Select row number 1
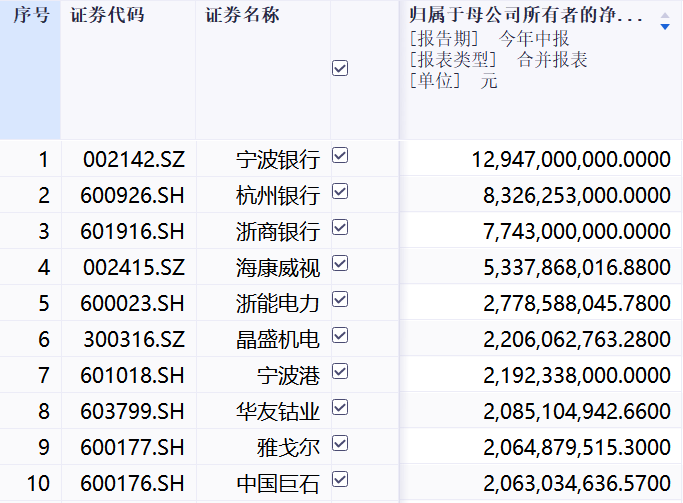The width and height of the screenshot is (683, 503). coord(43,159)
